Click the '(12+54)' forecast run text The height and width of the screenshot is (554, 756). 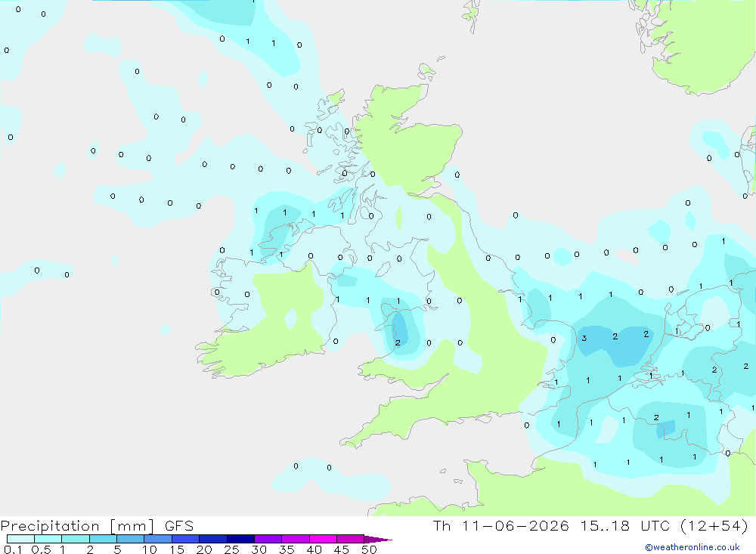[x=714, y=526]
